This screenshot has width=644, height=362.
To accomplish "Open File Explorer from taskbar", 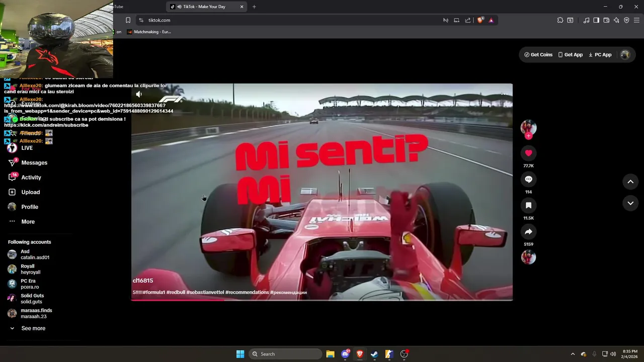I will tap(330, 354).
